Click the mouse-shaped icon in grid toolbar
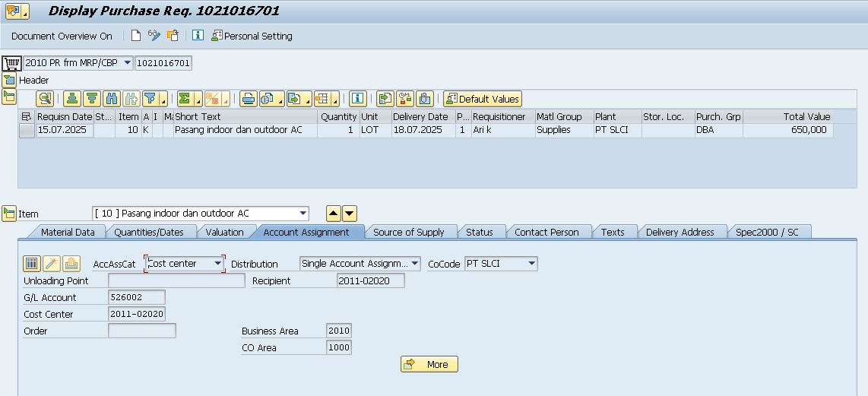The width and height of the screenshot is (868, 396). pyautogui.click(x=425, y=99)
